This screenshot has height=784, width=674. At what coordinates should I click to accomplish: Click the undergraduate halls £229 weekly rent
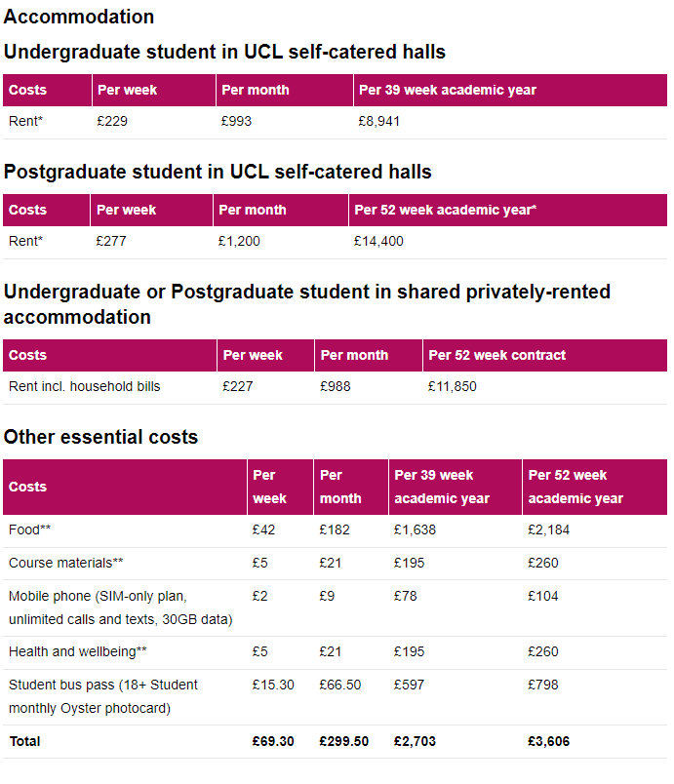(112, 122)
